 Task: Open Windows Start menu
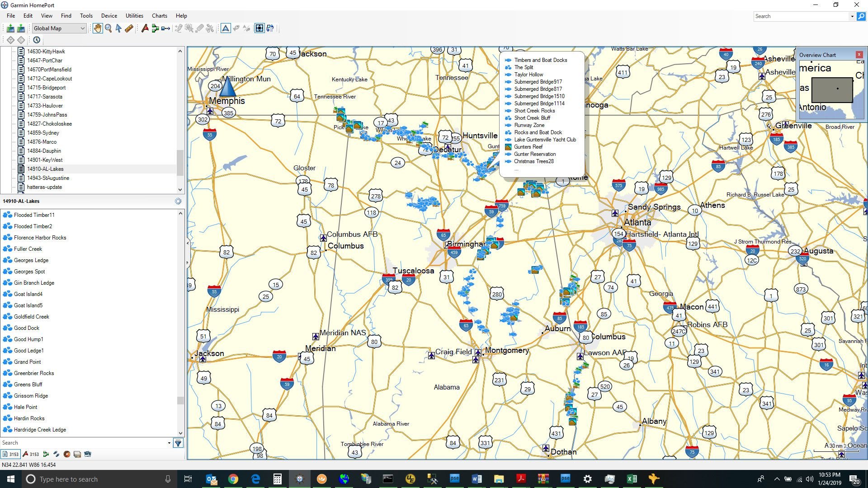(11, 479)
